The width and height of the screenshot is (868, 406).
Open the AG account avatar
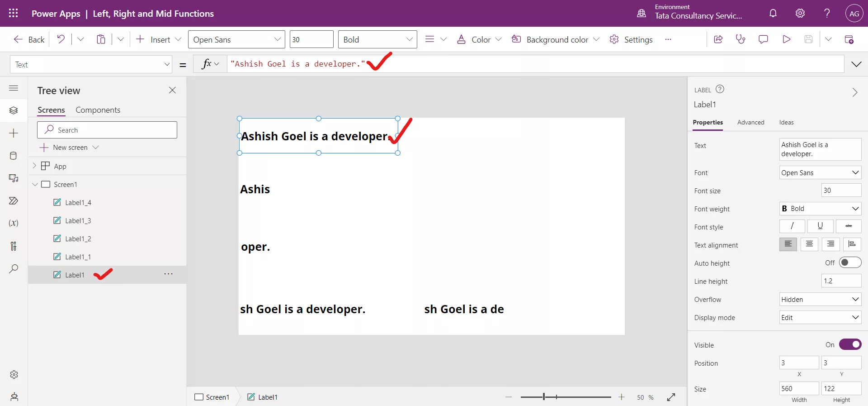tap(854, 14)
